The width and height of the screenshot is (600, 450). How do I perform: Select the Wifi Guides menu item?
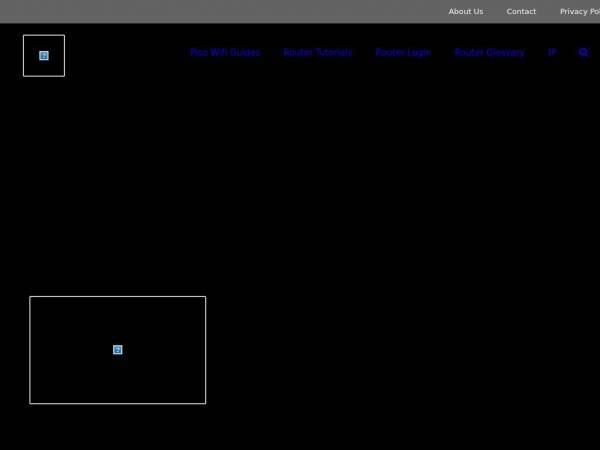225,52
